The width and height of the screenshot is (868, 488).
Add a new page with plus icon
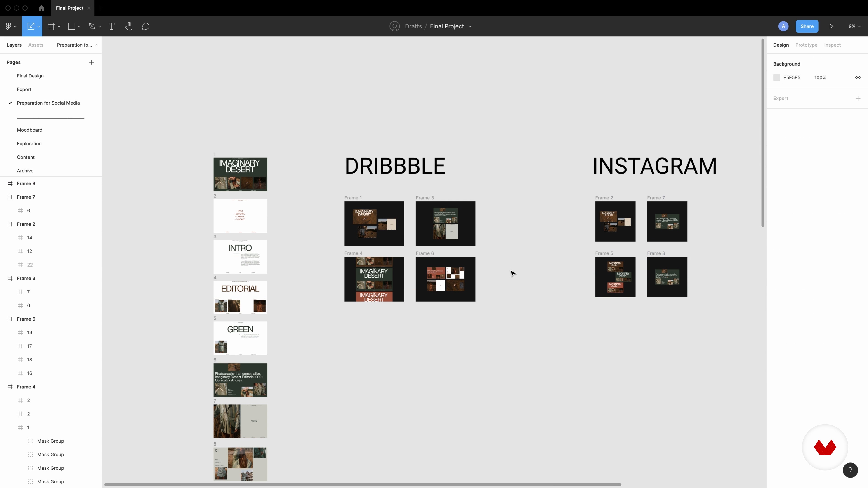click(91, 62)
